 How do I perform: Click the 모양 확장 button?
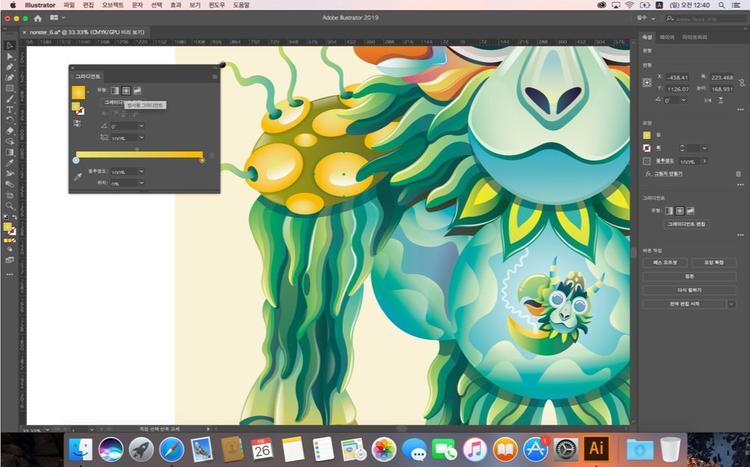coord(714,263)
